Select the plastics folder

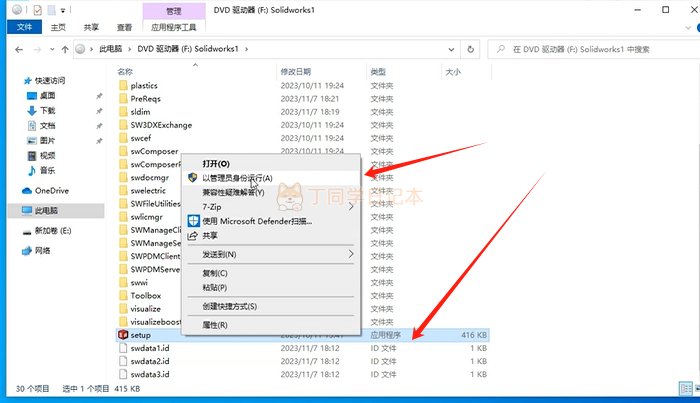144,85
